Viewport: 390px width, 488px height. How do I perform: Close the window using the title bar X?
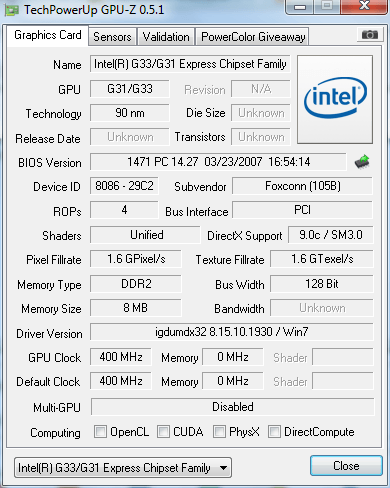(x=364, y=6)
